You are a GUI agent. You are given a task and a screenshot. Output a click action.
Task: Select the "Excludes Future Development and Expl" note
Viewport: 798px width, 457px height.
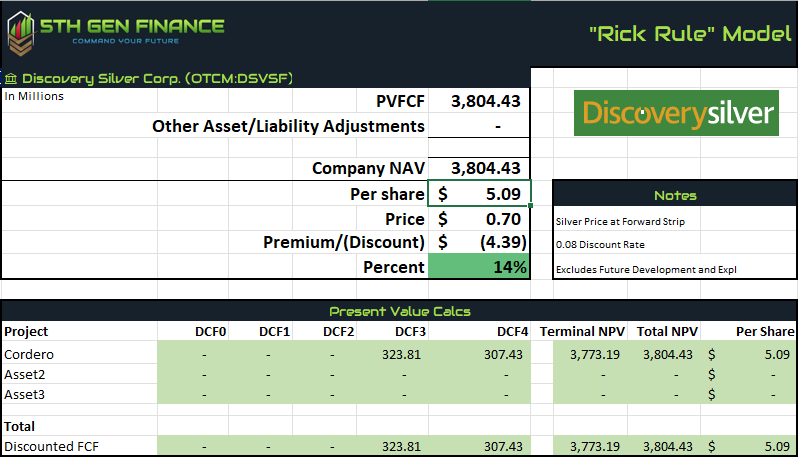click(646, 270)
